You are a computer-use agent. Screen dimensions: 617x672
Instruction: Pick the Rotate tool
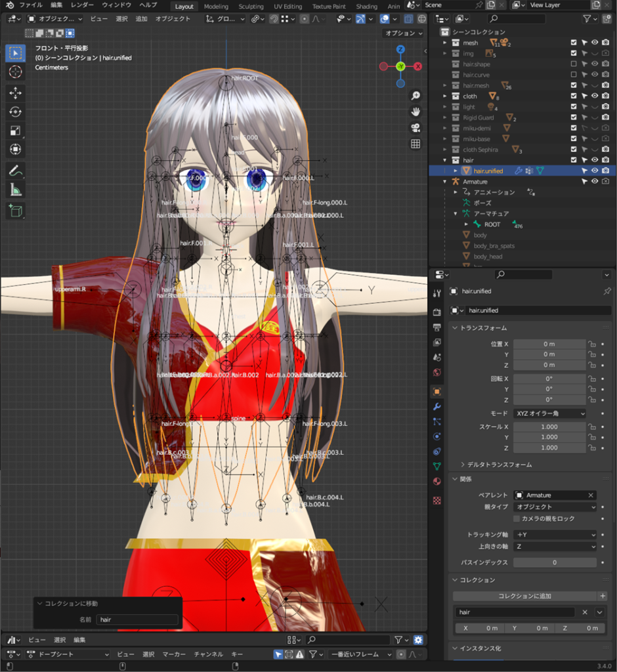coord(16,112)
